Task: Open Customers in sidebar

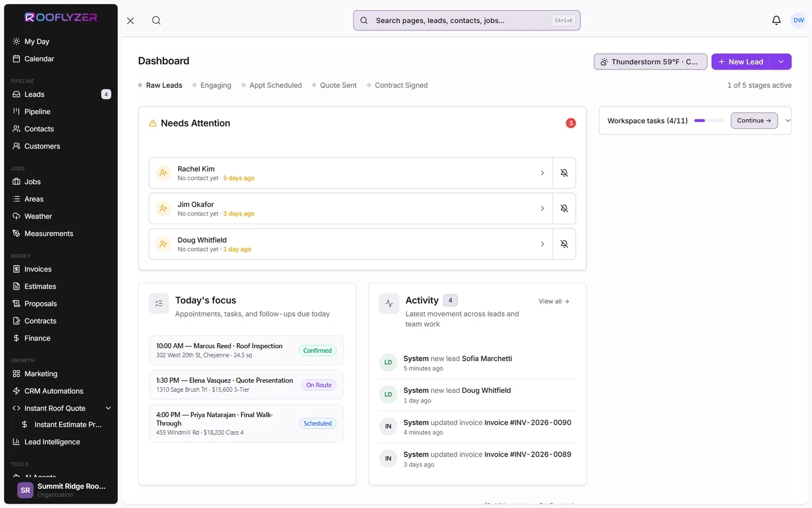Action: tap(61, 146)
